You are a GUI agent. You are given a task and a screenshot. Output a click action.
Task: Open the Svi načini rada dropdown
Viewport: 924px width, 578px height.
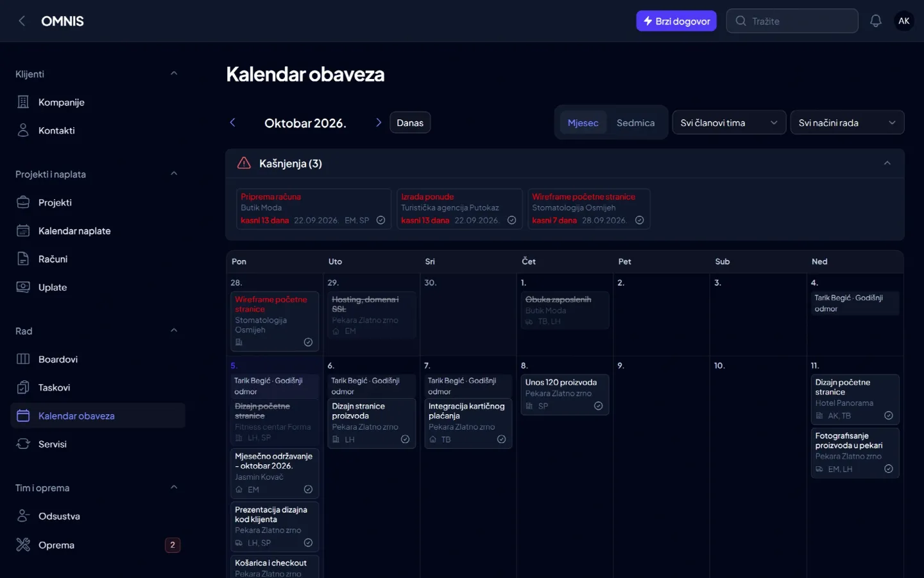coord(847,123)
